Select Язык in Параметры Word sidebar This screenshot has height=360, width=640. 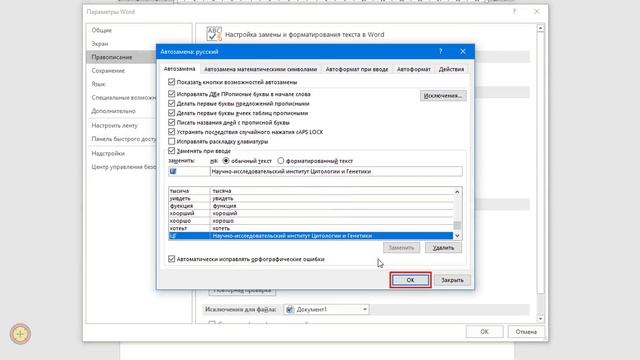pyautogui.click(x=98, y=84)
